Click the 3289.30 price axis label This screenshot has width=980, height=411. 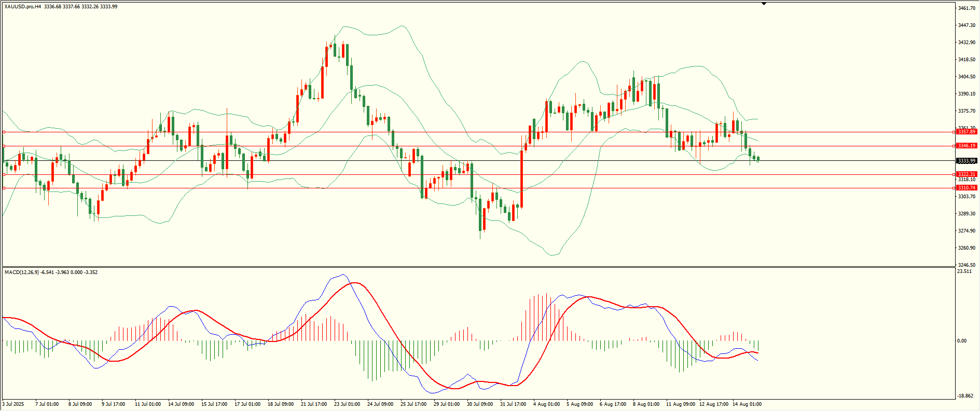(x=967, y=214)
